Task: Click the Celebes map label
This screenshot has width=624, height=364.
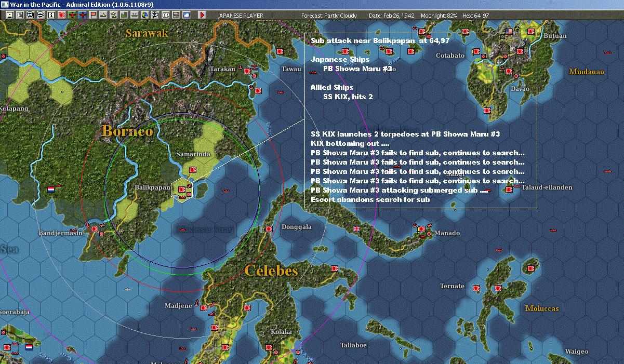Action: (x=271, y=271)
